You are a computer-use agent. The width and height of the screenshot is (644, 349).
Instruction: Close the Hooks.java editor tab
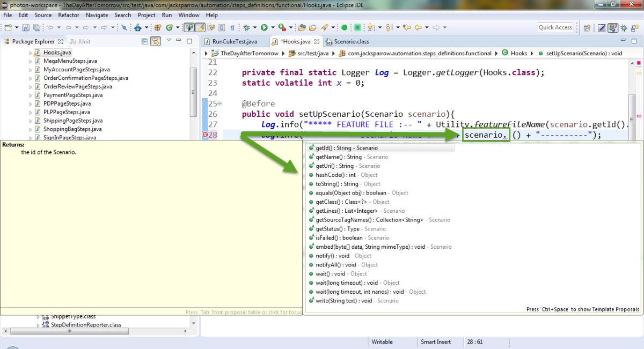[x=317, y=41]
